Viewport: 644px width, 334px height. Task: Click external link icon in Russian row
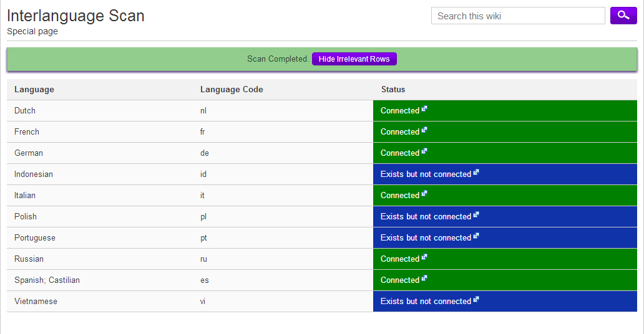(424, 257)
